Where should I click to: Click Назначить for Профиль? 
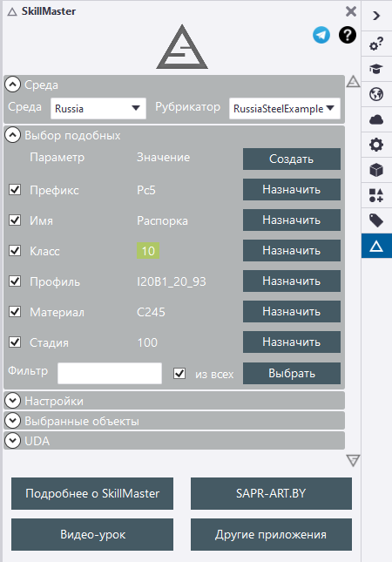[292, 281]
